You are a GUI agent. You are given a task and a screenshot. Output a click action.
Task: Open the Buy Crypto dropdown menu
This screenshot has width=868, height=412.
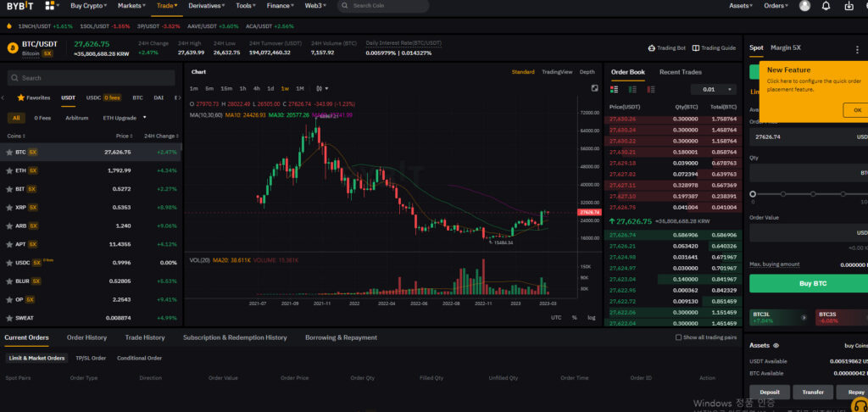coord(88,6)
